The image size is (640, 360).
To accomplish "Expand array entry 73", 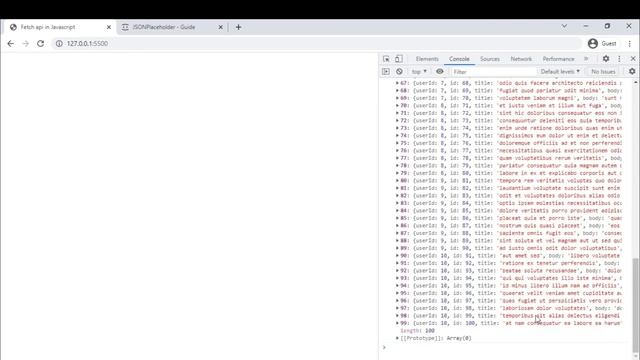I will pos(397,128).
